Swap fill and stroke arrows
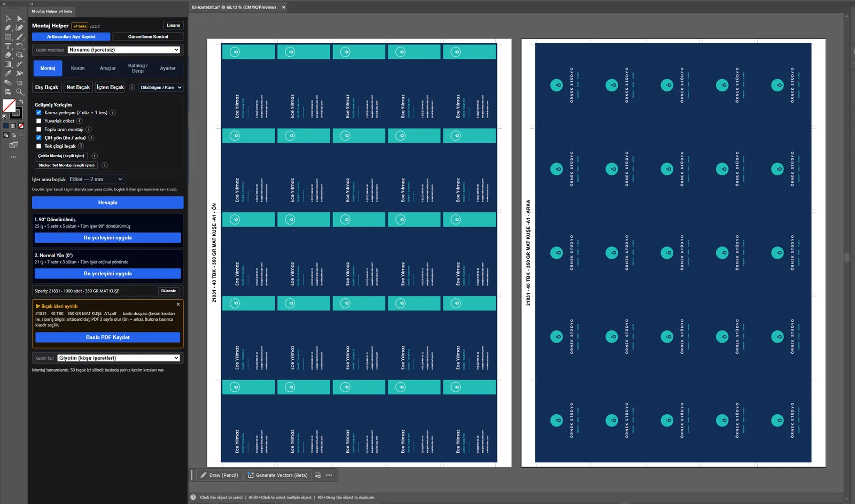 click(x=21, y=102)
